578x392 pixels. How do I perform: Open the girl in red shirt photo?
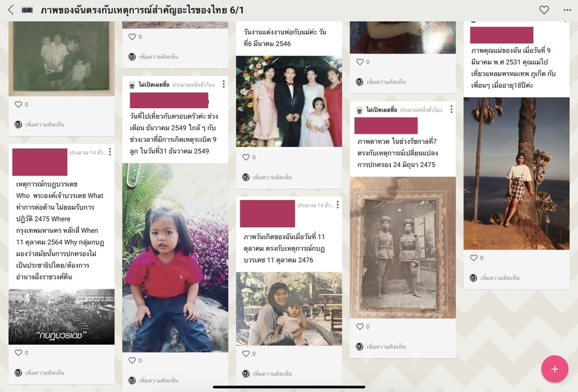(x=175, y=258)
